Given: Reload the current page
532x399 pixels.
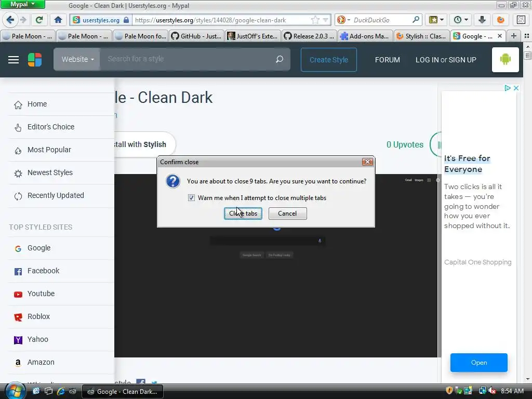Looking at the screenshot, I should [x=39, y=20].
